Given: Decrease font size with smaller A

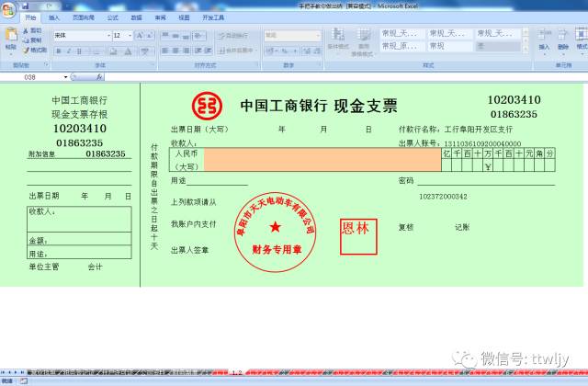Looking at the screenshot, I should (x=149, y=36).
